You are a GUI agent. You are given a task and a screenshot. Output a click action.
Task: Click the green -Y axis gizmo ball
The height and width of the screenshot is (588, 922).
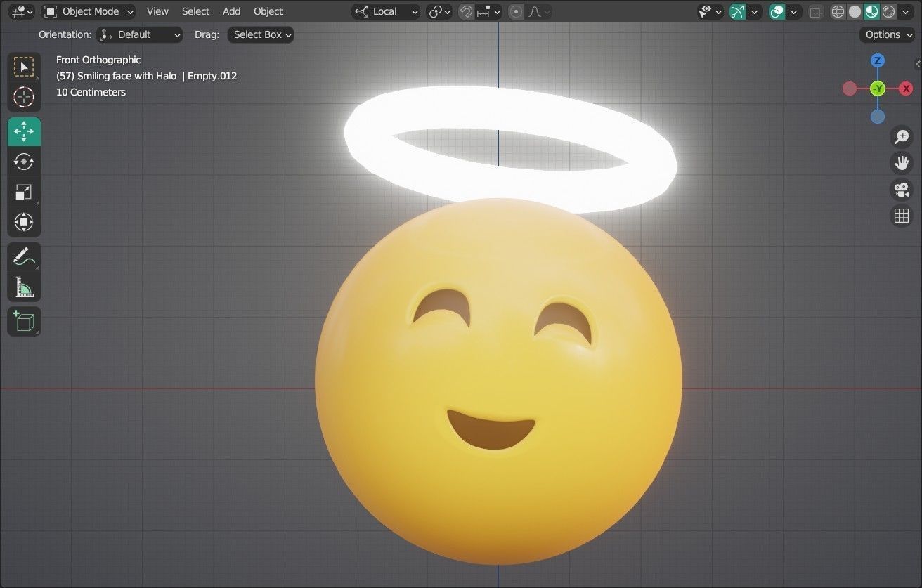click(878, 89)
